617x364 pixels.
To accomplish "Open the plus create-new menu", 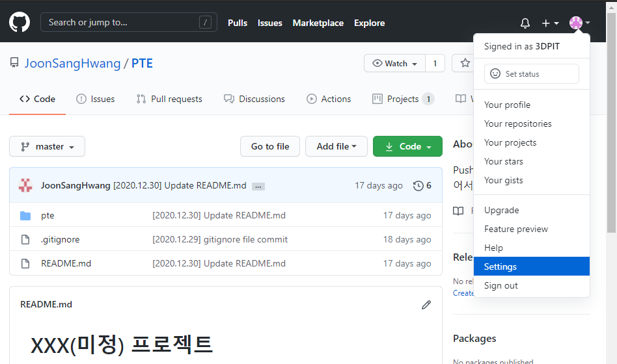I will [550, 23].
